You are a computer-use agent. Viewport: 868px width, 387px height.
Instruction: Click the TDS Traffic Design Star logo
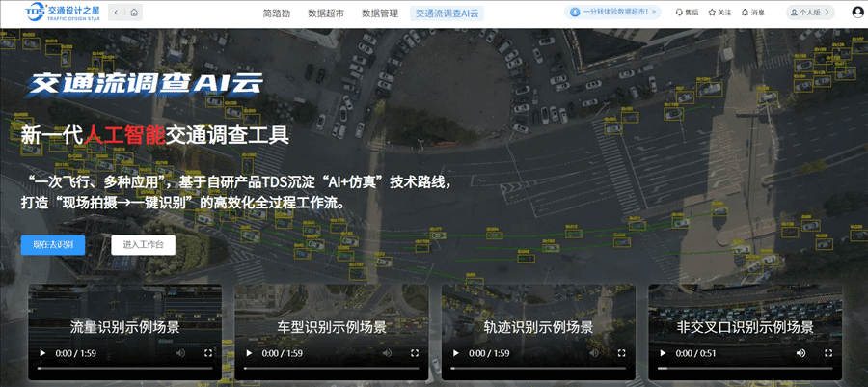(62, 12)
